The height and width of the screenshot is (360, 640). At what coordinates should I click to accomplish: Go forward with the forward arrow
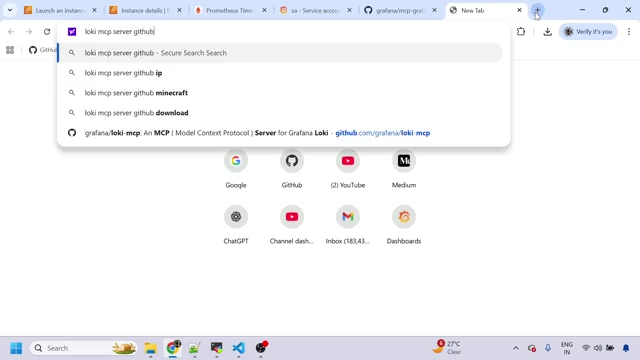click(x=29, y=31)
